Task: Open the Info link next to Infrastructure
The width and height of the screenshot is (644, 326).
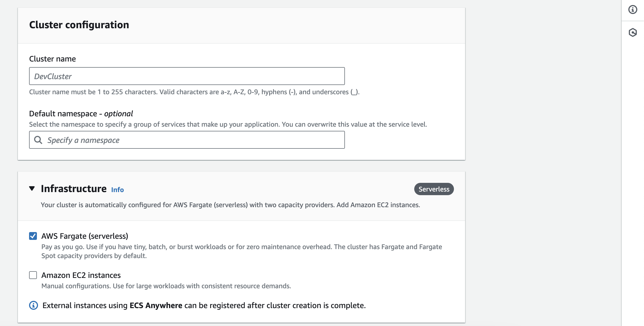Action: pyautogui.click(x=117, y=190)
